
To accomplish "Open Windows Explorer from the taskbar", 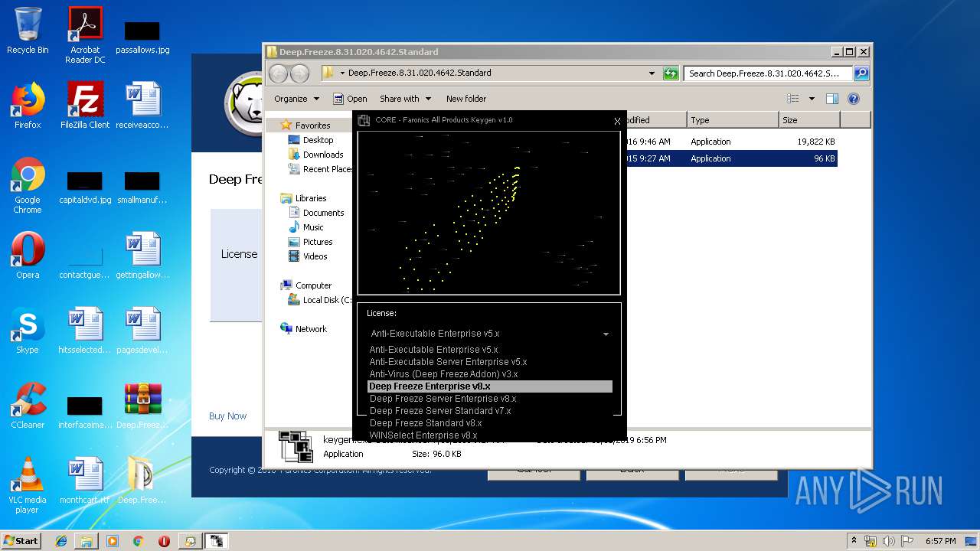I will 87,541.
